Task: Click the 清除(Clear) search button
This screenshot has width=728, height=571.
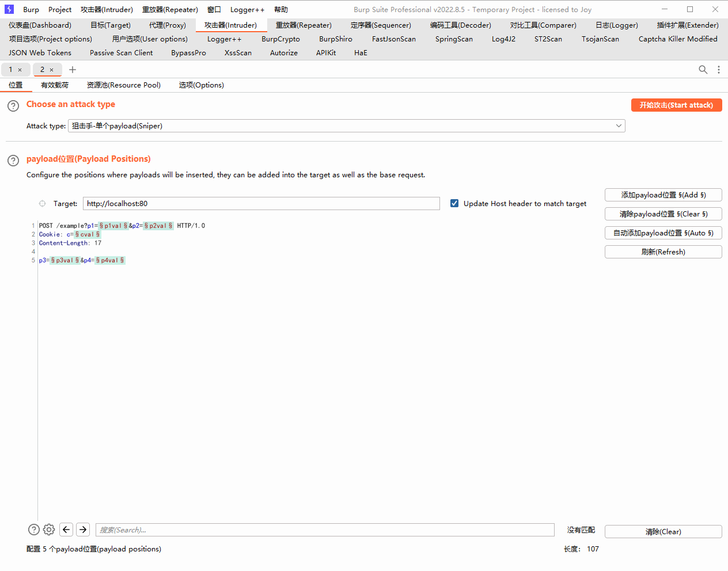Action: [x=663, y=532]
